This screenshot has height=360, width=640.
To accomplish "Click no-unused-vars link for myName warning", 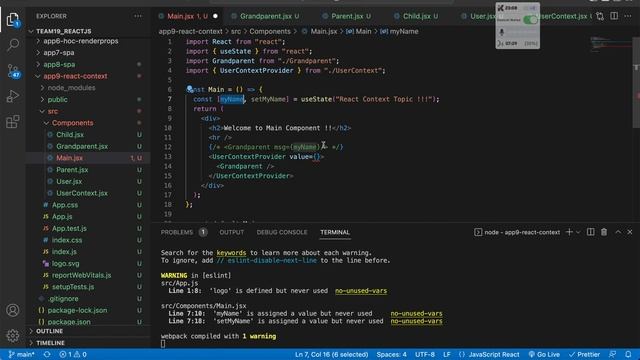I will click(x=416, y=313).
